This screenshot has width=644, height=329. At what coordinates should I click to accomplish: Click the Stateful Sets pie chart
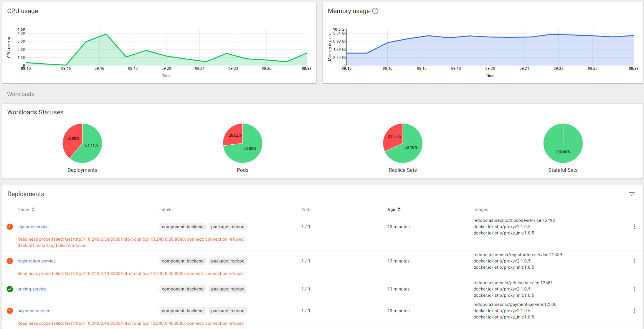pos(563,143)
